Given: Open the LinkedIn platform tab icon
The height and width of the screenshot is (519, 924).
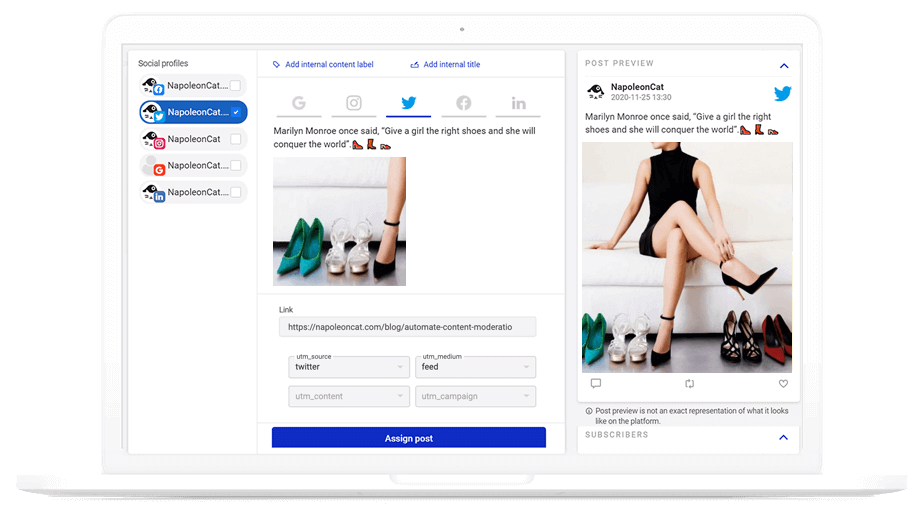Looking at the screenshot, I should 518,103.
